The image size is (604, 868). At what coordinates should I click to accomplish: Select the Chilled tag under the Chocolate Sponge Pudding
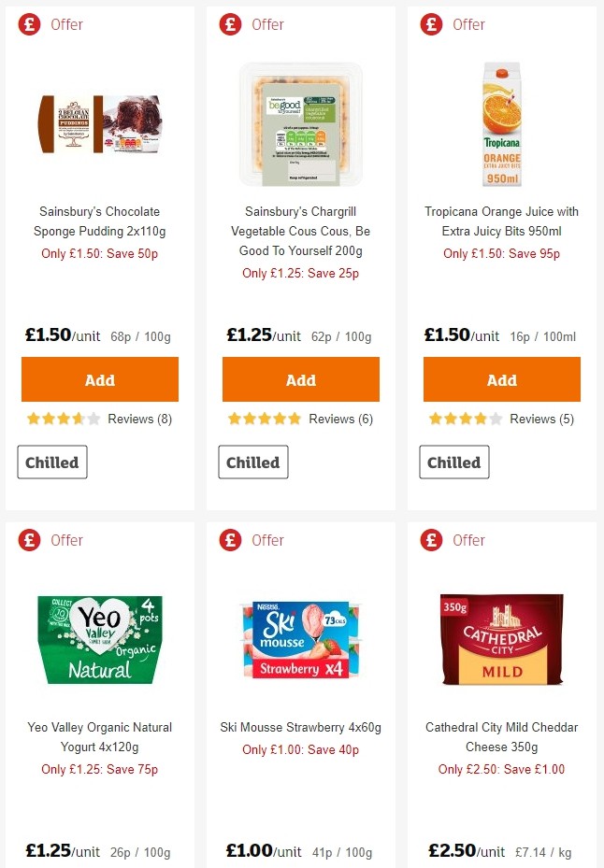[x=51, y=462]
